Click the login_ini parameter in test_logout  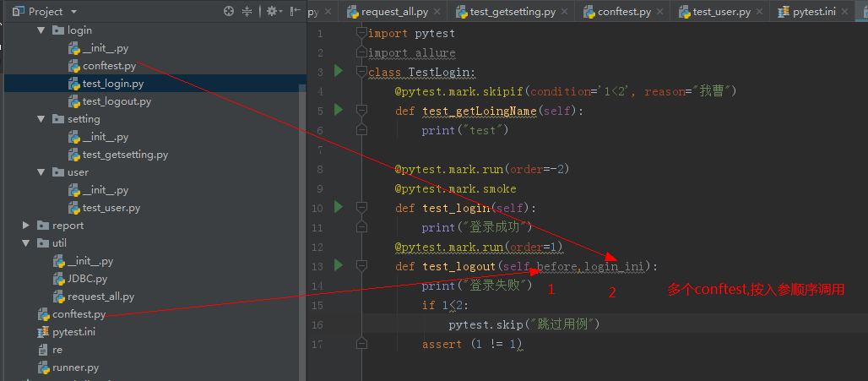coord(614,267)
